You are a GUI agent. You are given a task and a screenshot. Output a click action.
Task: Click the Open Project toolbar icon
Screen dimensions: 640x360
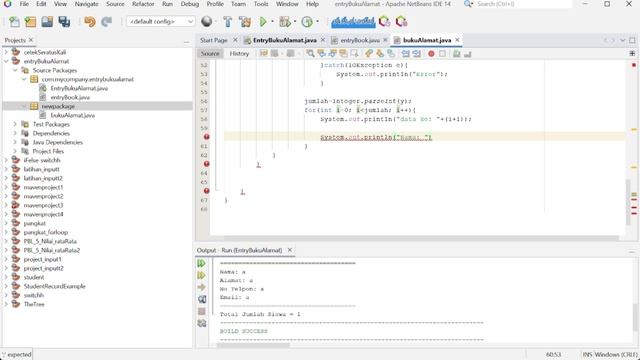(47, 22)
